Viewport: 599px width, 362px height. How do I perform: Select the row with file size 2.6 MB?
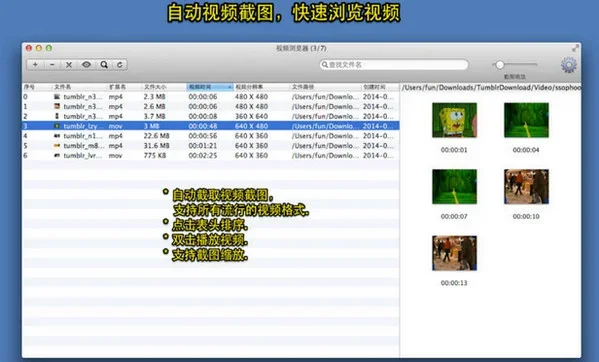(x=211, y=107)
